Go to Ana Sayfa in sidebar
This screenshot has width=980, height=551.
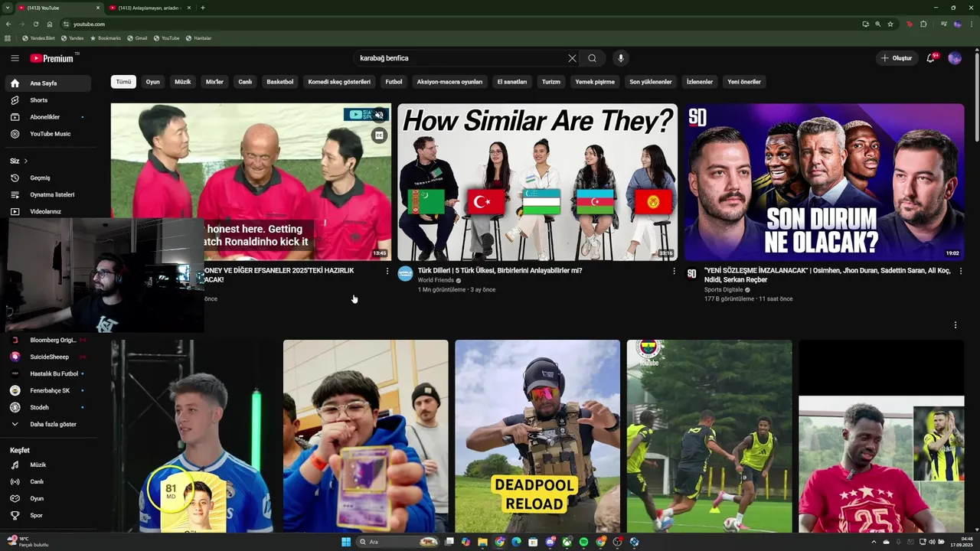point(47,83)
